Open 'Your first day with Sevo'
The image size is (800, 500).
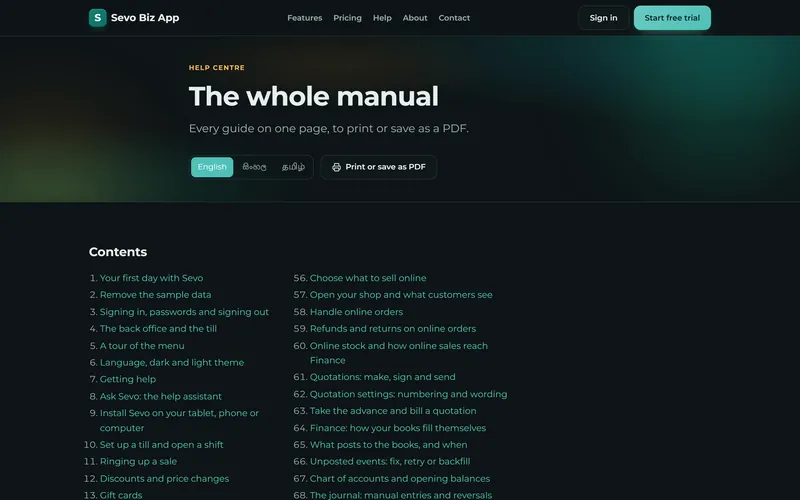151,278
